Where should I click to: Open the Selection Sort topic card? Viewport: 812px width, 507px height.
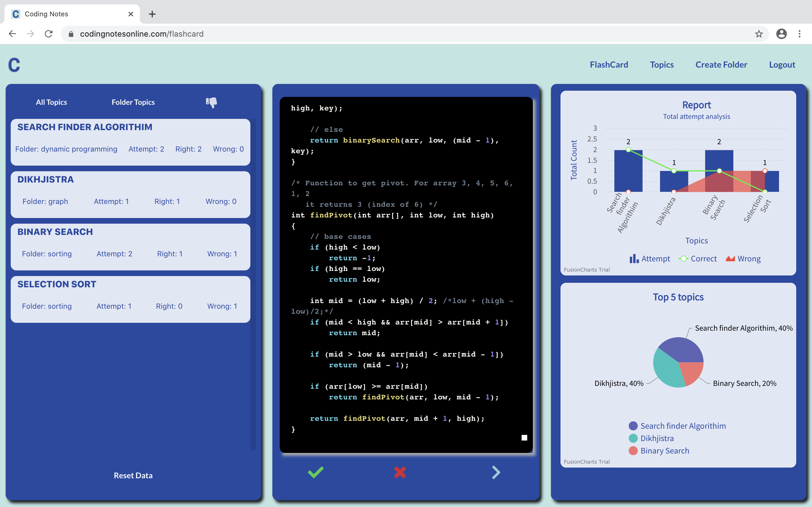pos(130,299)
